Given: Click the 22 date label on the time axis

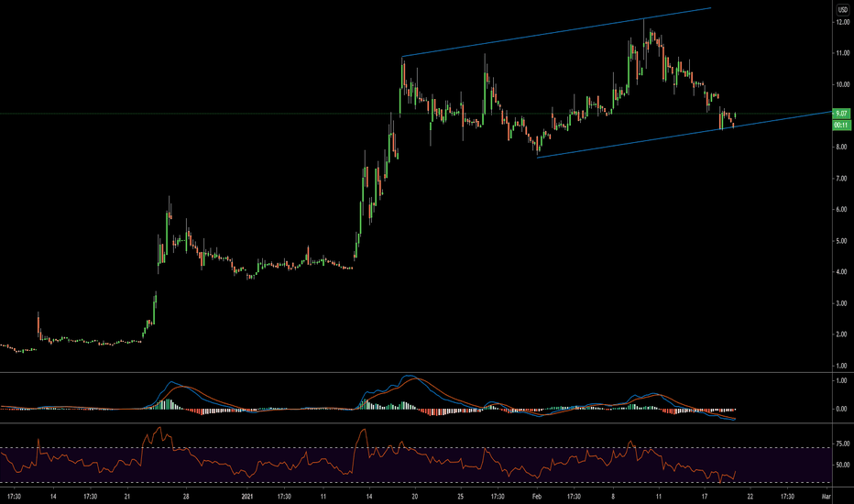Looking at the screenshot, I should pyautogui.click(x=750, y=497).
